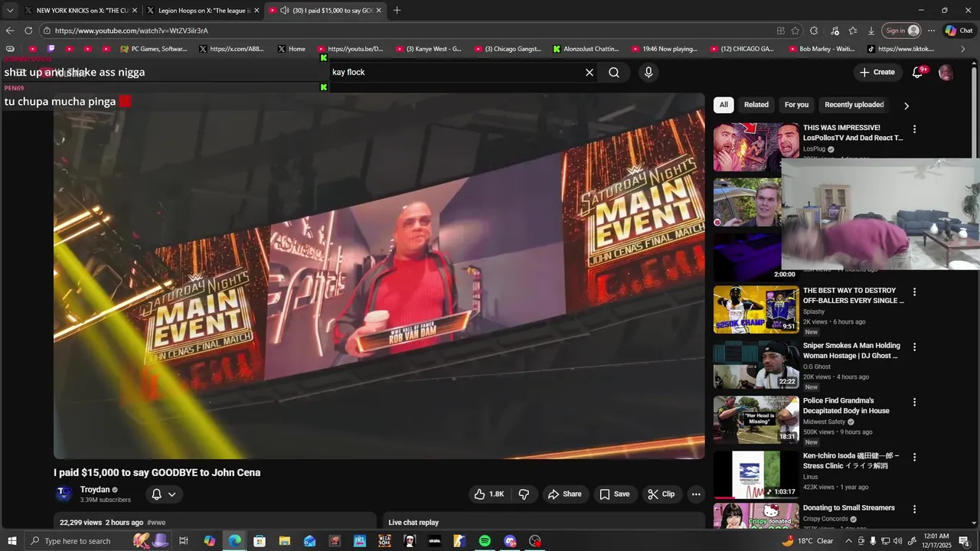This screenshot has width=980, height=551.
Task: Mute the tab via its speaker icon
Action: [284, 10]
